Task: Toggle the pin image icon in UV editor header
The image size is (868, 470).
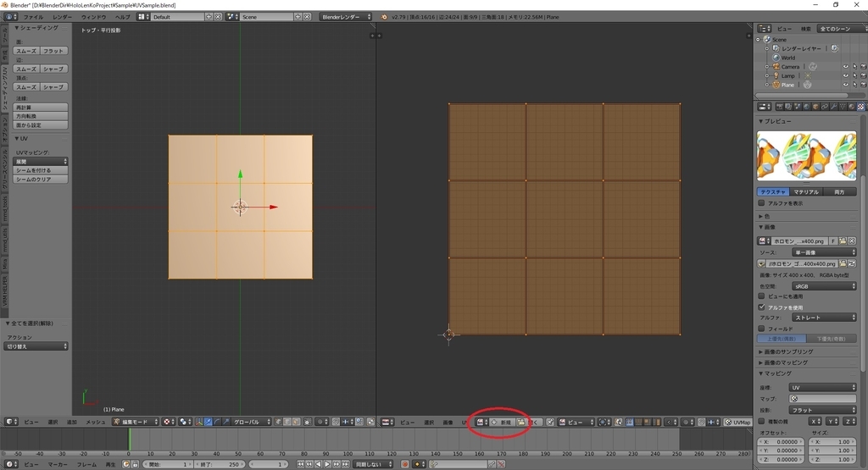Action: [x=549, y=422]
